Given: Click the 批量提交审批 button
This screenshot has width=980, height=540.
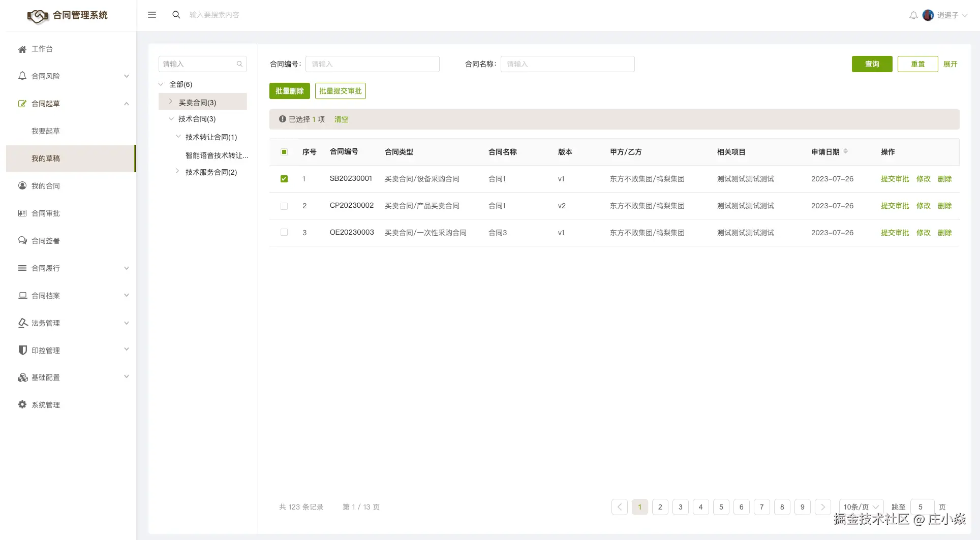Looking at the screenshot, I should click(x=341, y=91).
